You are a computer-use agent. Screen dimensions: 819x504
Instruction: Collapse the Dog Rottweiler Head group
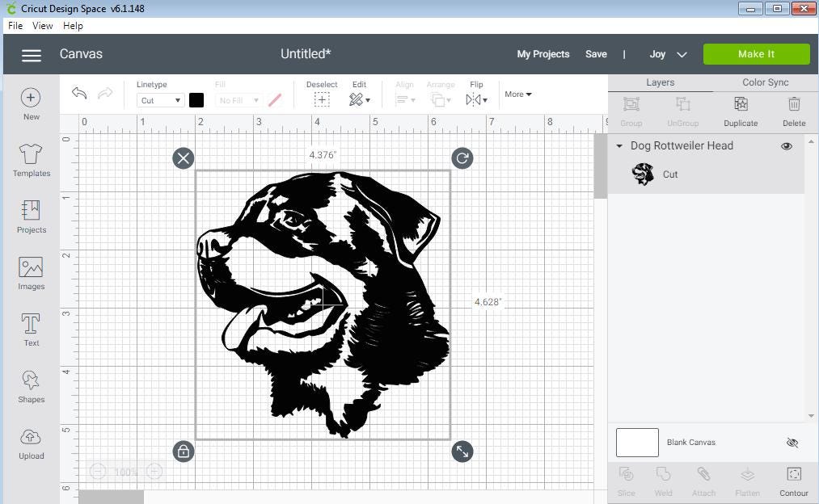619,146
